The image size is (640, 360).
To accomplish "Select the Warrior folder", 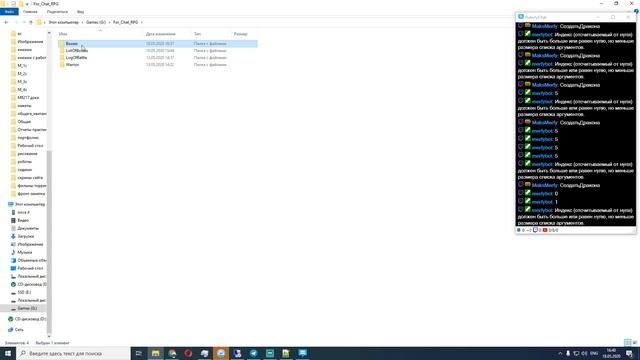I will [x=72, y=64].
